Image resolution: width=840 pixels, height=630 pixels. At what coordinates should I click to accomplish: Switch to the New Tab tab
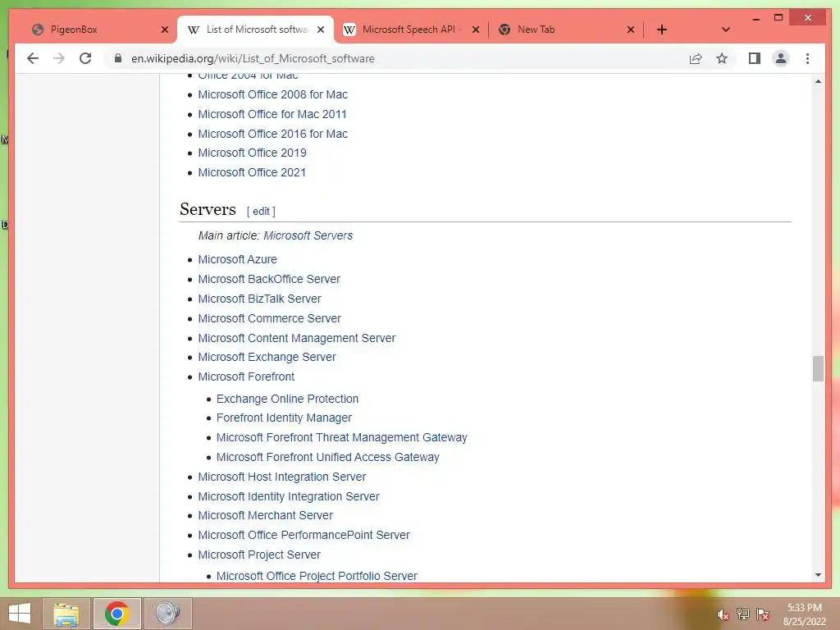566,30
